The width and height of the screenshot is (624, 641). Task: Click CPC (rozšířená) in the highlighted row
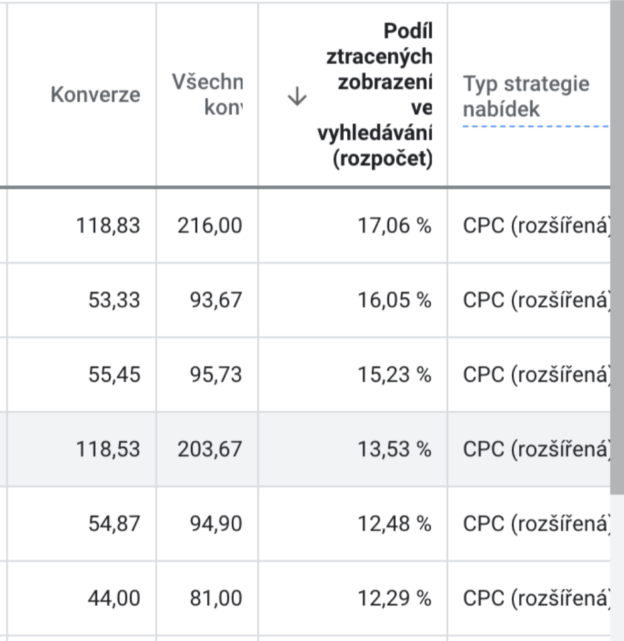(x=536, y=449)
